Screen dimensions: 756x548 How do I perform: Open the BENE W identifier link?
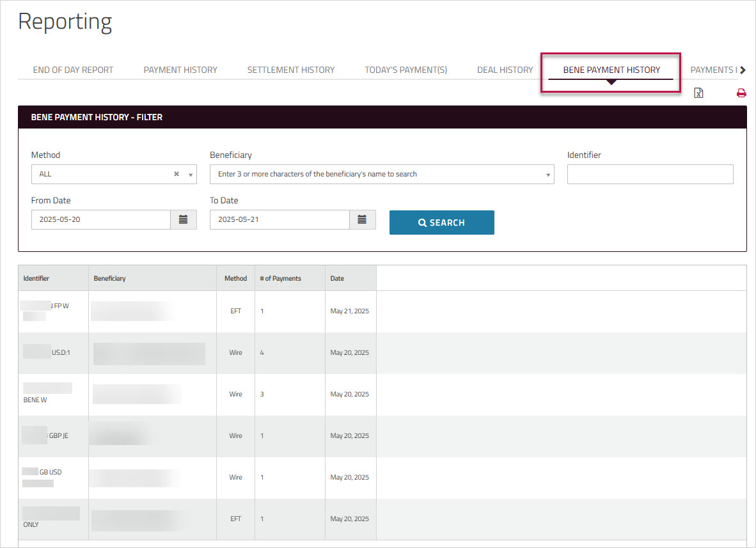(35, 399)
